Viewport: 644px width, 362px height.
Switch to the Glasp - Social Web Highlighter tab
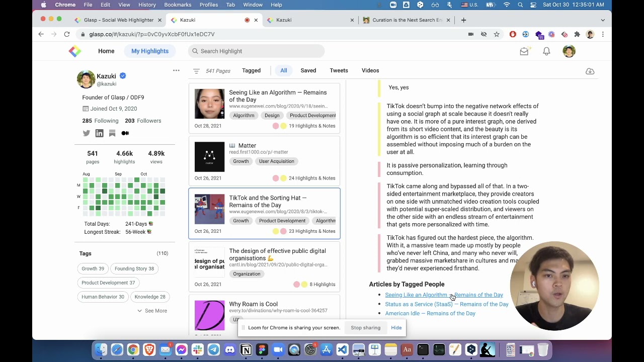click(118, 20)
